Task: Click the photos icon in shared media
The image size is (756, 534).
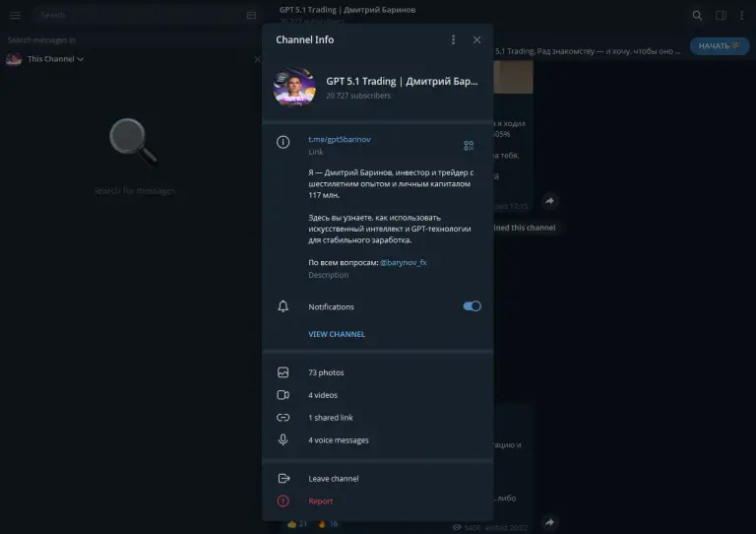Action: point(283,372)
